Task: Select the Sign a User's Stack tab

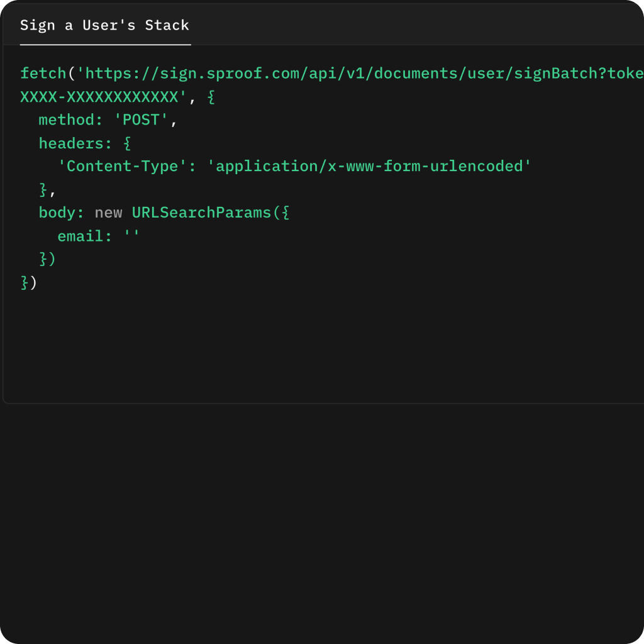Action: point(104,26)
